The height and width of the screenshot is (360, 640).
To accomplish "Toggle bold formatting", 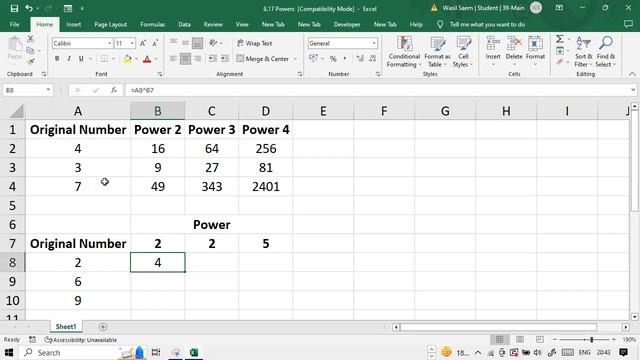I will coord(57,59).
